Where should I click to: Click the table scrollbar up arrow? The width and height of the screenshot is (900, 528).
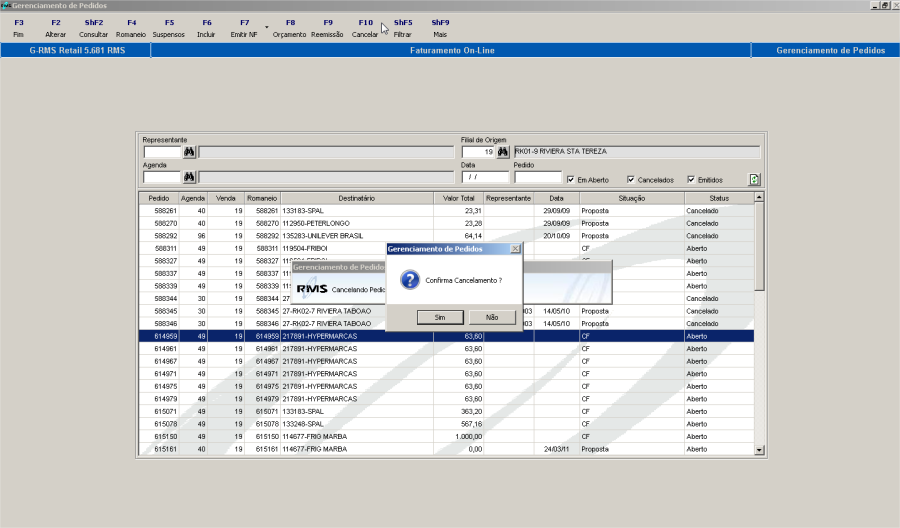pyautogui.click(x=759, y=197)
